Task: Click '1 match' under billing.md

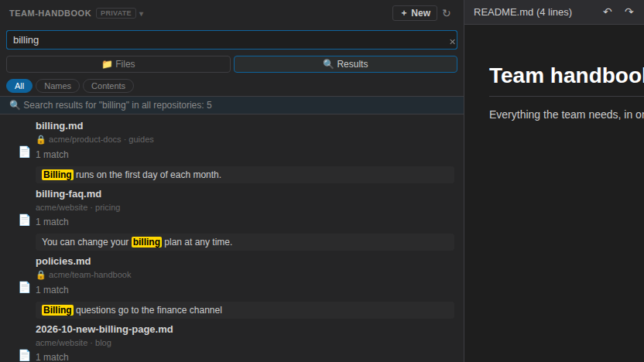Action: 52,155
